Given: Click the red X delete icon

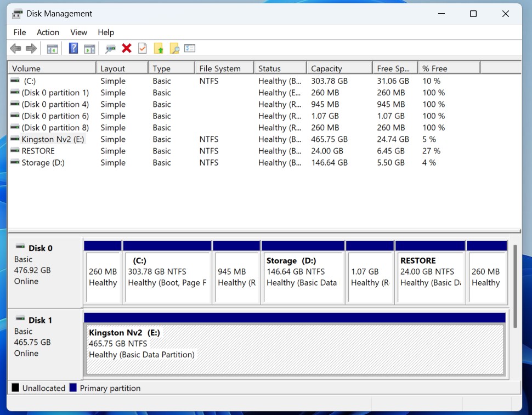Looking at the screenshot, I should tap(127, 49).
